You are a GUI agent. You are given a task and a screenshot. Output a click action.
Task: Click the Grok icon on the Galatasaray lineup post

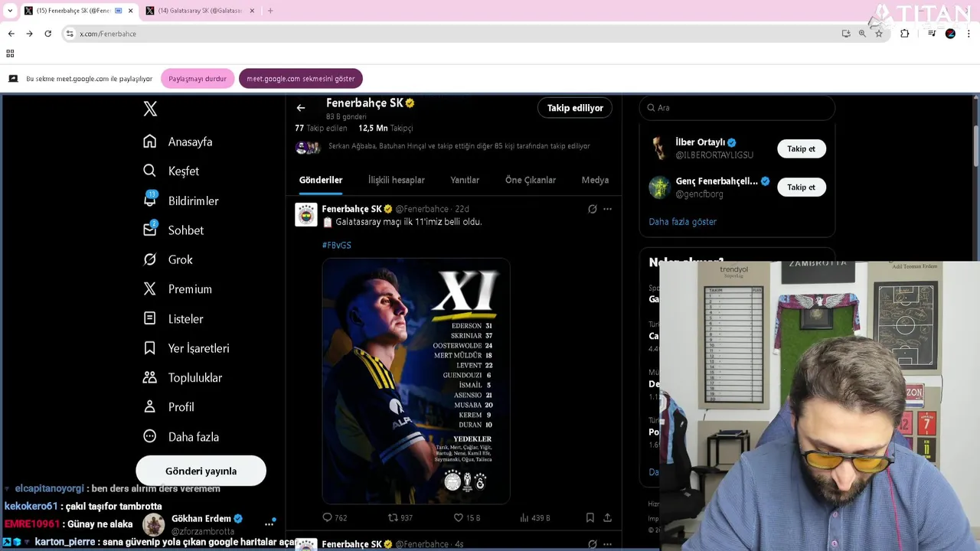point(592,209)
